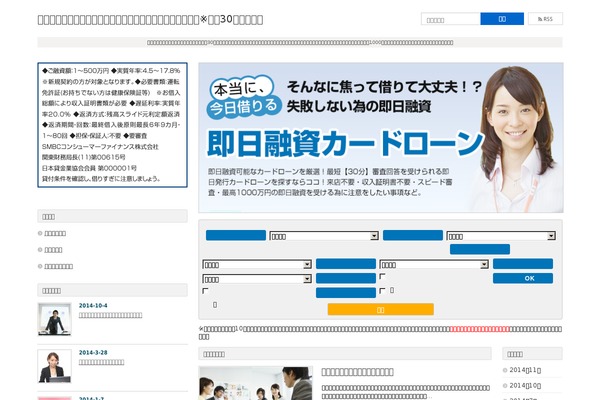This screenshot has width=600, height=400.
Task: Click the third sidebar menu link
Action: (x=59, y=266)
